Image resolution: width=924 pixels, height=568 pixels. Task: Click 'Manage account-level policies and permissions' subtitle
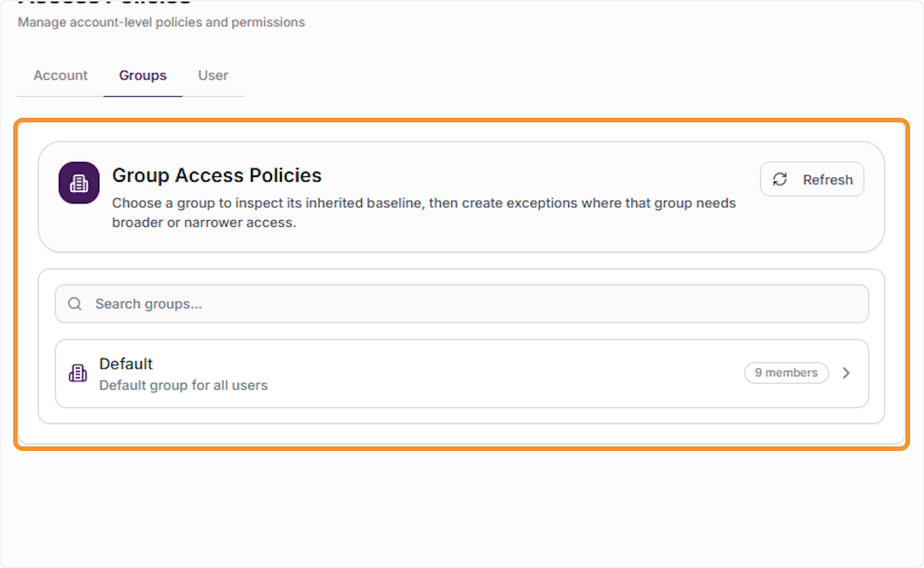point(162,22)
